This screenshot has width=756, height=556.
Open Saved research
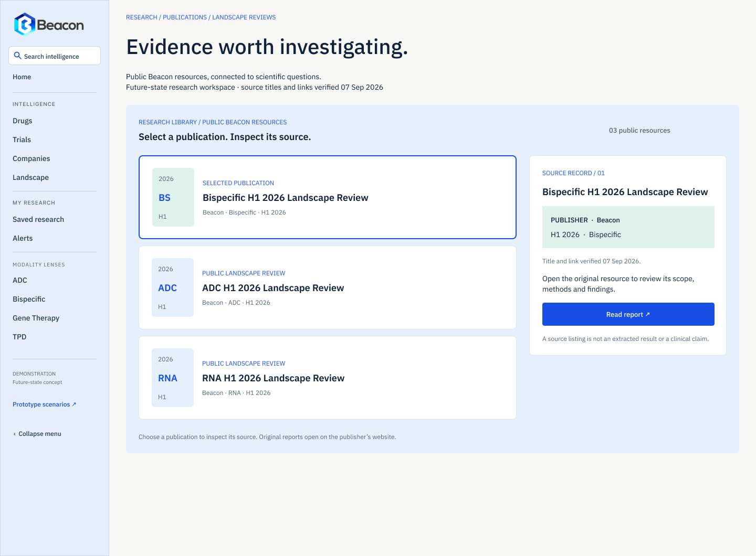pos(38,219)
